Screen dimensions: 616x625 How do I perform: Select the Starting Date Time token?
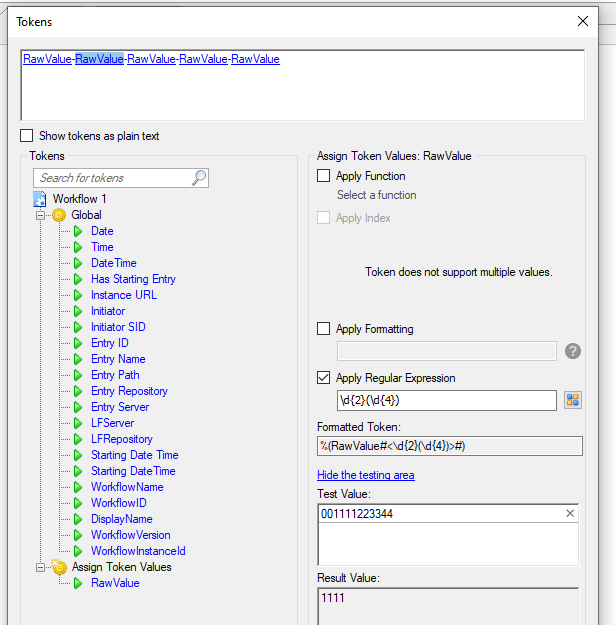coord(135,455)
